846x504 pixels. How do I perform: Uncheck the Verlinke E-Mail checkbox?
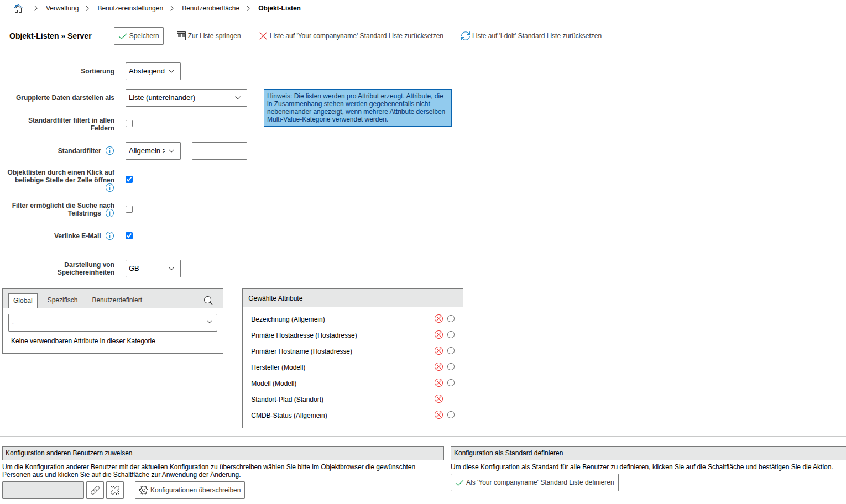pos(129,236)
